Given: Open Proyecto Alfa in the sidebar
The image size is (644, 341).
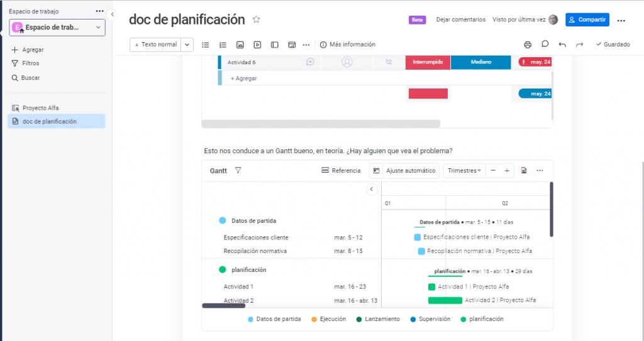Looking at the screenshot, I should tap(40, 108).
